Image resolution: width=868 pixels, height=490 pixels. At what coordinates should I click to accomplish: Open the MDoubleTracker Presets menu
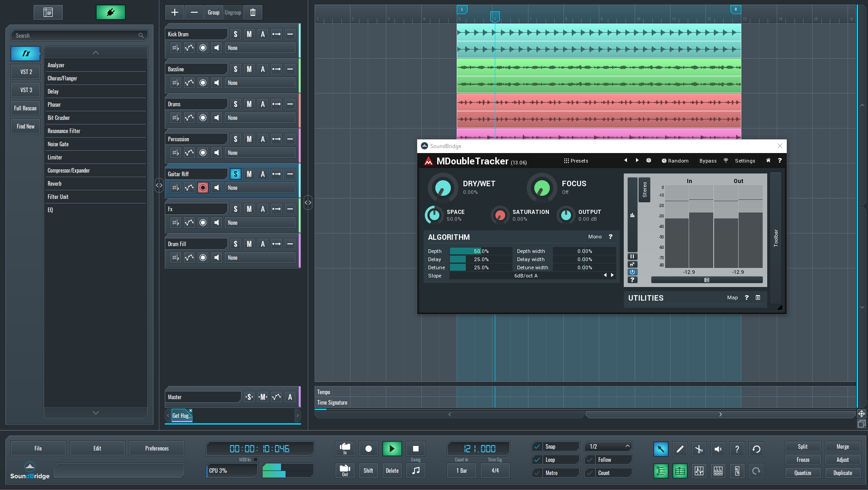[576, 161]
